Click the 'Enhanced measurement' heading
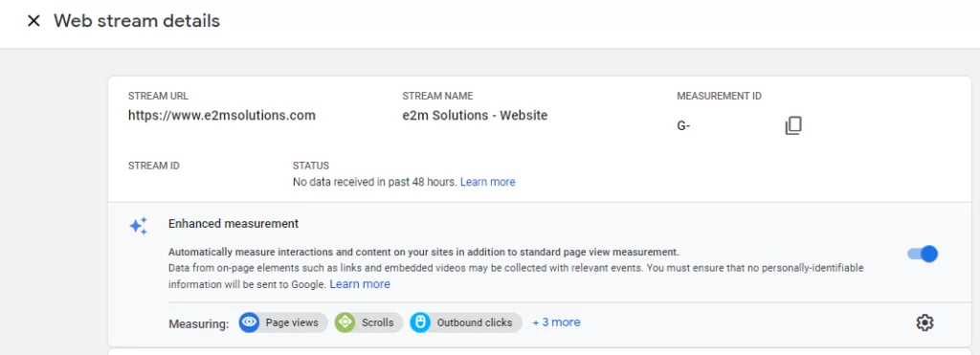This screenshot has width=980, height=355. (234, 223)
